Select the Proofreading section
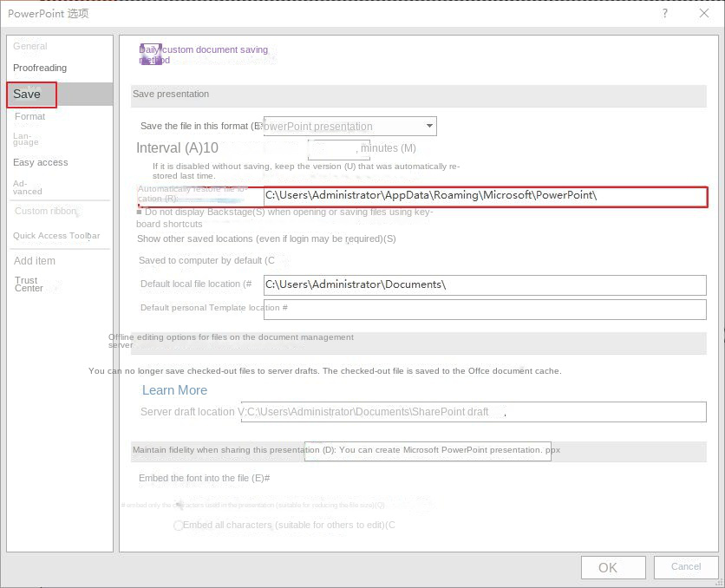 40,68
